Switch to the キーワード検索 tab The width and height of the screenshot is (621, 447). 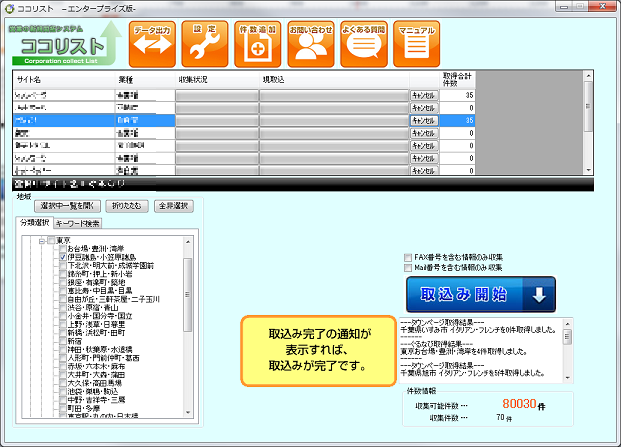pos(78,224)
